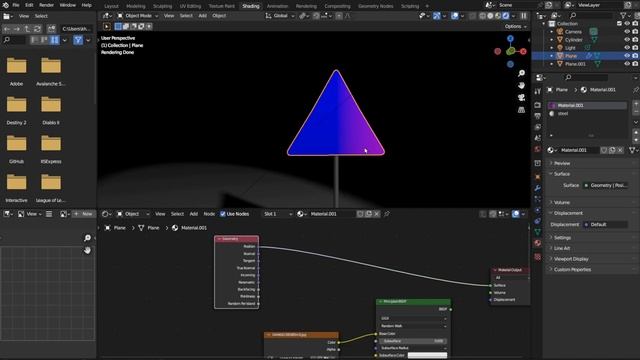
Task: Open the Material properties tab icon
Action: [538, 243]
